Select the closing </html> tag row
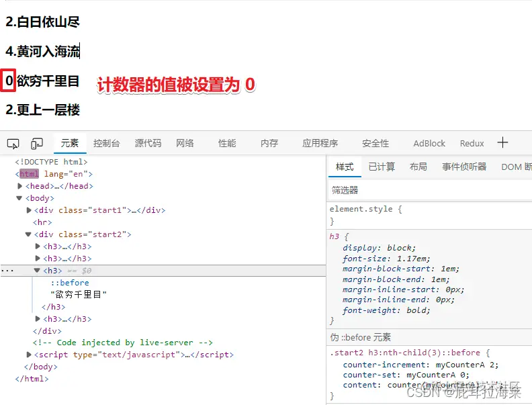The height and width of the screenshot is (405, 532). coord(32,379)
